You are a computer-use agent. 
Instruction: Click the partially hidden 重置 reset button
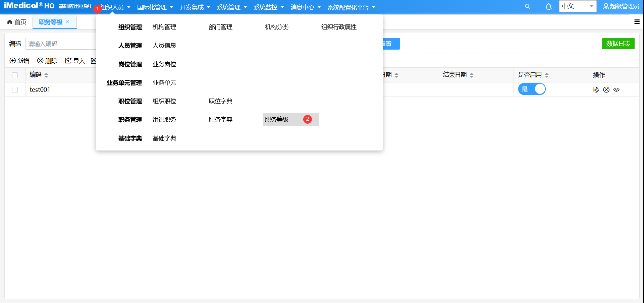(391, 44)
